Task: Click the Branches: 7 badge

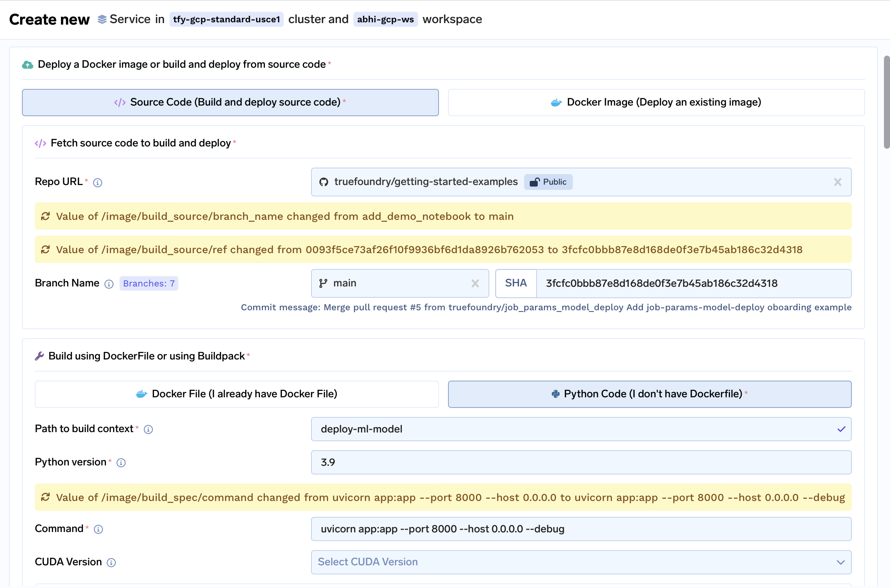Action: click(x=149, y=284)
